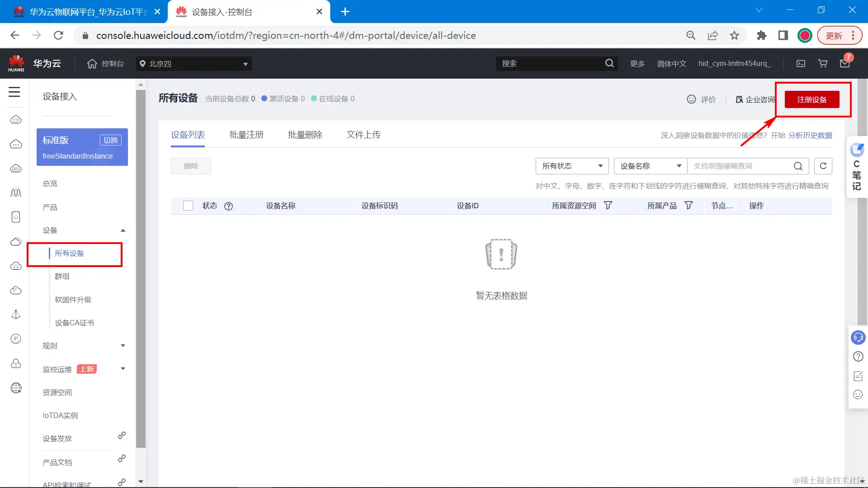868x488 pixels.
Task: Open the CLI terminal icon in top bar
Action: coord(800,63)
